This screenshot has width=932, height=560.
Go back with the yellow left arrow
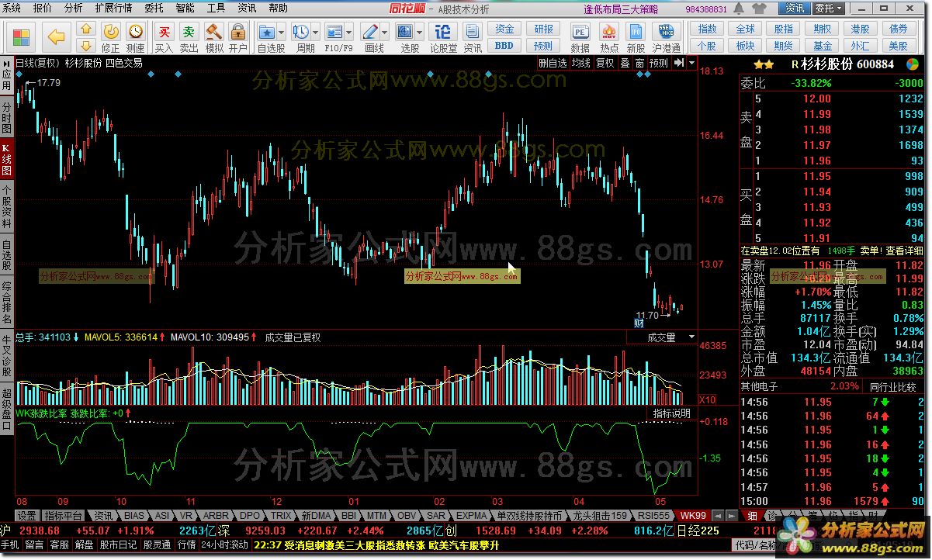57,36
